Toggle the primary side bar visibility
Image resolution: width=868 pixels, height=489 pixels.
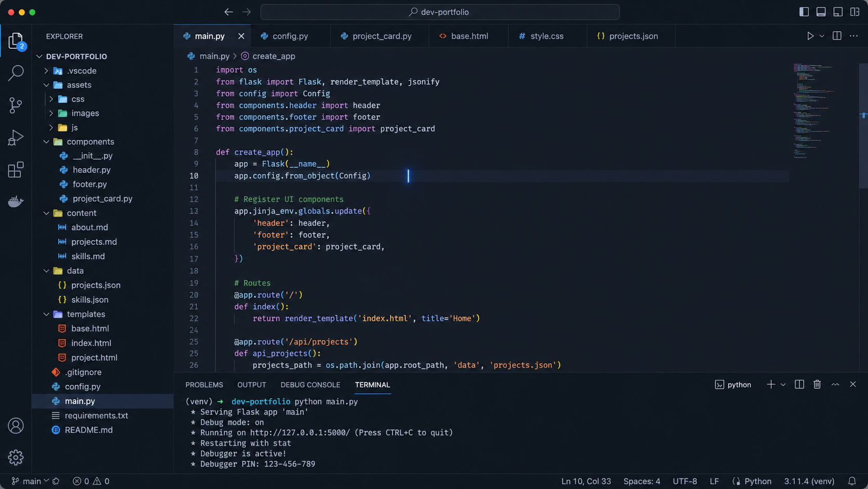coord(804,12)
